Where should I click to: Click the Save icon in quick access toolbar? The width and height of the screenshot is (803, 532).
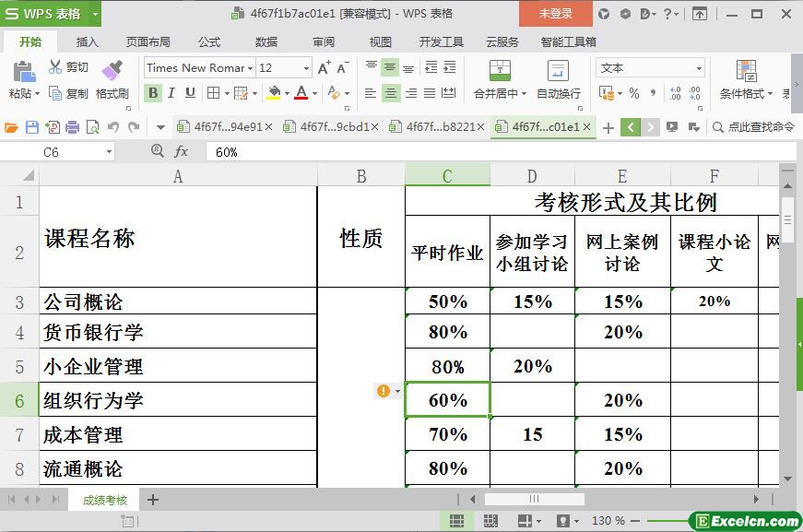coord(32,127)
